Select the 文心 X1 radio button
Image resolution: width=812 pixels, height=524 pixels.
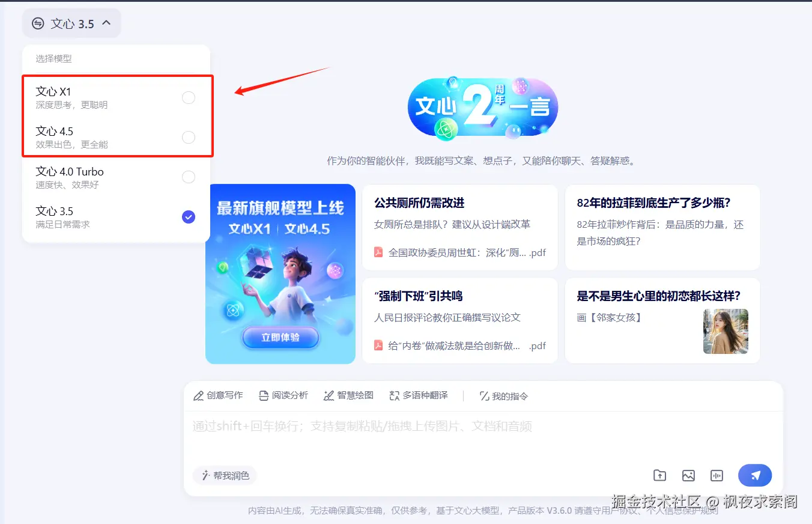[189, 97]
